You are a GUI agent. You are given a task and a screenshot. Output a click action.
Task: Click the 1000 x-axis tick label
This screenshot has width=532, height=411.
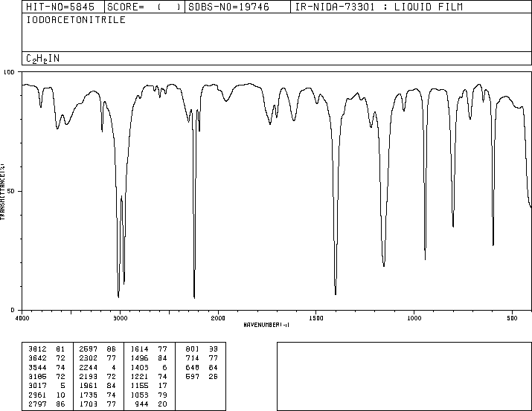tap(414, 318)
